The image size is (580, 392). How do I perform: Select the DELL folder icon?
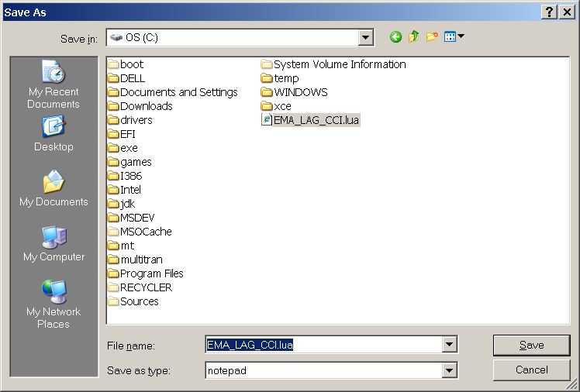click(113, 78)
